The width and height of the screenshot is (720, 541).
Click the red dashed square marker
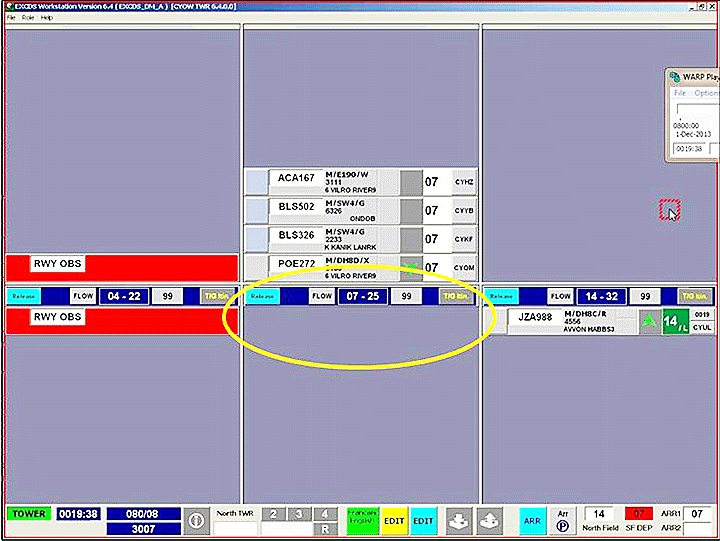pos(669,210)
